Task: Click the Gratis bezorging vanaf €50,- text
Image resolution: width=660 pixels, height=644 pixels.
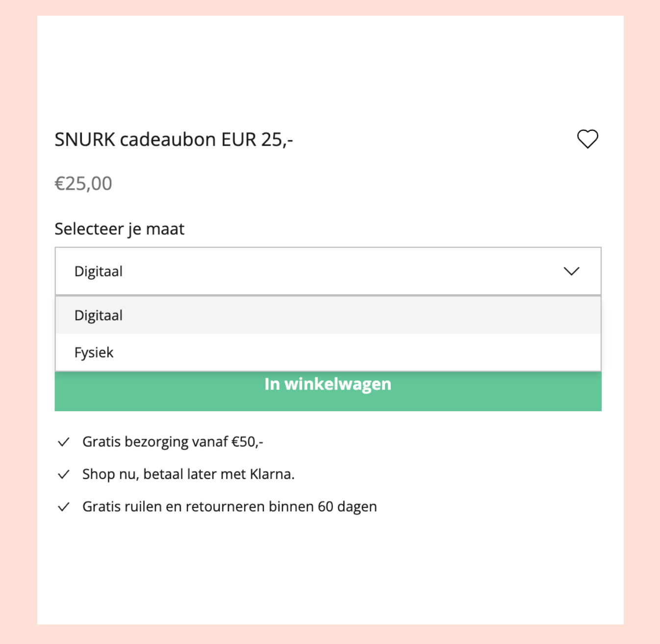Action: click(173, 442)
